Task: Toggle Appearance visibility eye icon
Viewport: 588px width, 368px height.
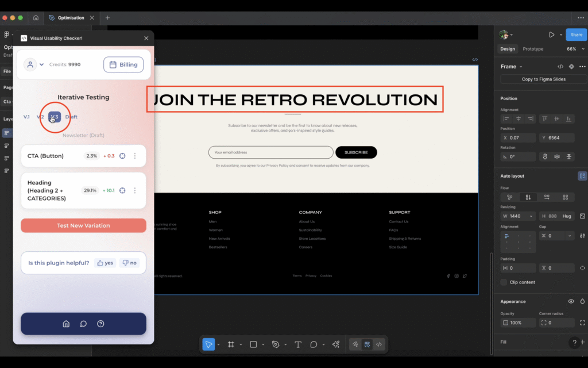Action: pos(571,301)
